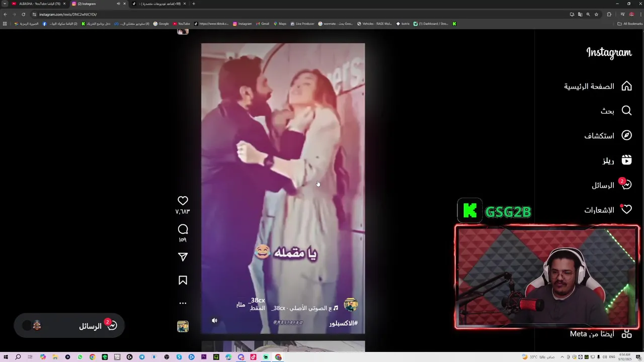Open a new browser tab
Image resolution: width=644 pixels, height=362 pixels.
point(194,4)
